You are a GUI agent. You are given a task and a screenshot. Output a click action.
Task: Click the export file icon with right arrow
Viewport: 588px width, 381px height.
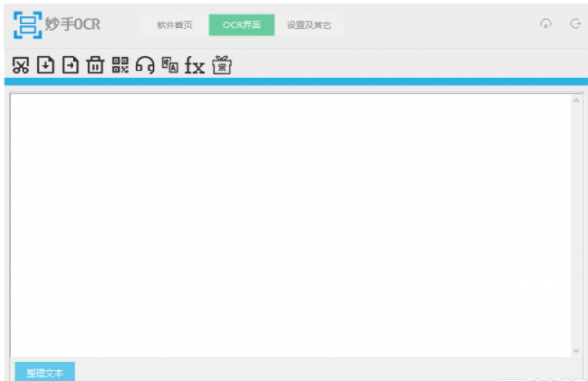click(x=71, y=66)
